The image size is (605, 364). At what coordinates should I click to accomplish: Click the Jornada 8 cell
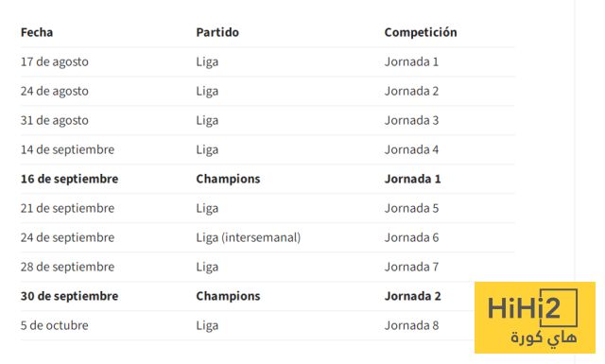pos(411,325)
